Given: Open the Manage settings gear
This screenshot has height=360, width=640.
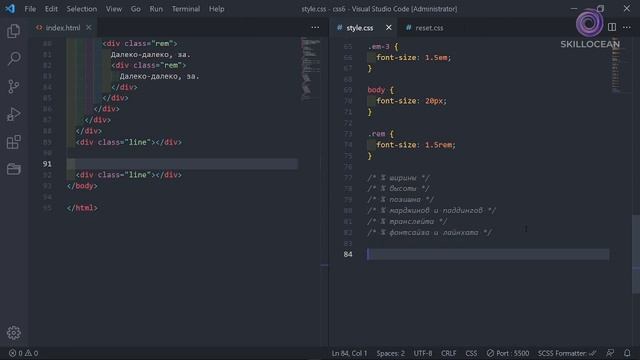Looking at the screenshot, I should (x=13, y=333).
